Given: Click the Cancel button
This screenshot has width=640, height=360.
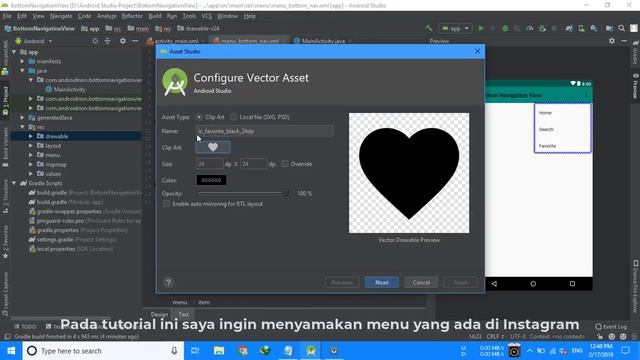Looking at the screenshot, I should pyautogui.click(x=421, y=282).
